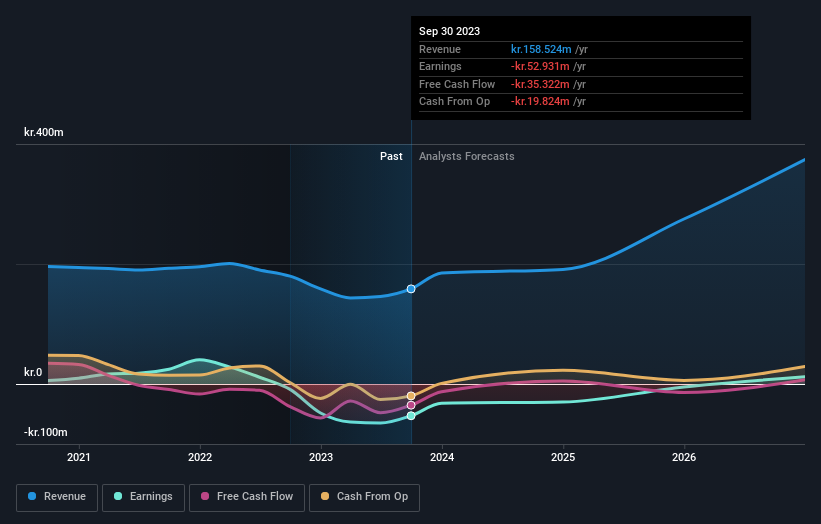Click the Sep 30 2023 tooltip date
Image resolution: width=821 pixels, height=524 pixels.
pyautogui.click(x=449, y=31)
